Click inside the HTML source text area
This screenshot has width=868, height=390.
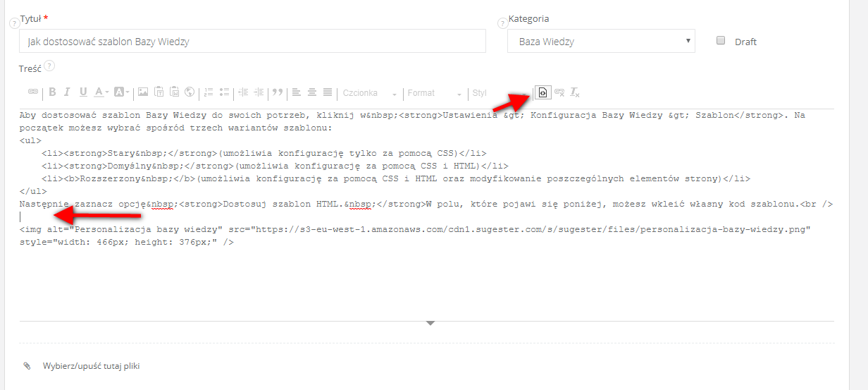pyautogui.click(x=427, y=214)
